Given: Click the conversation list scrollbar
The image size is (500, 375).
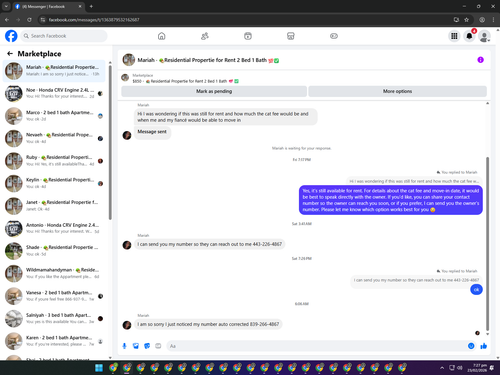Looking at the screenshot, I should pos(110,143).
